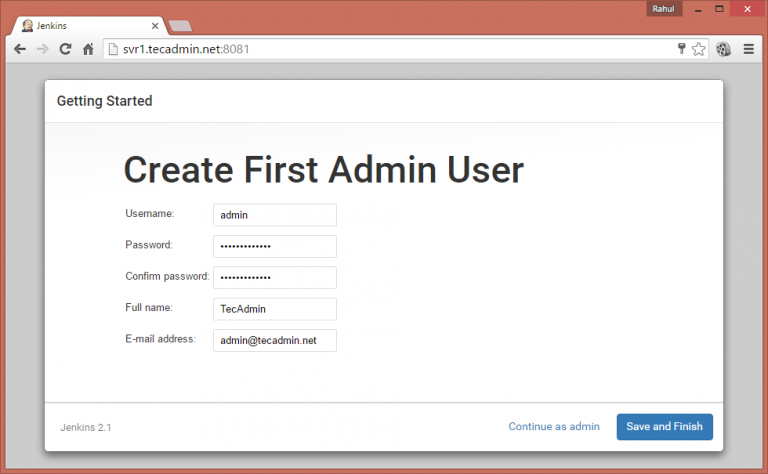The height and width of the screenshot is (474, 768).
Task: Click the Continue as admin link
Action: (x=554, y=427)
